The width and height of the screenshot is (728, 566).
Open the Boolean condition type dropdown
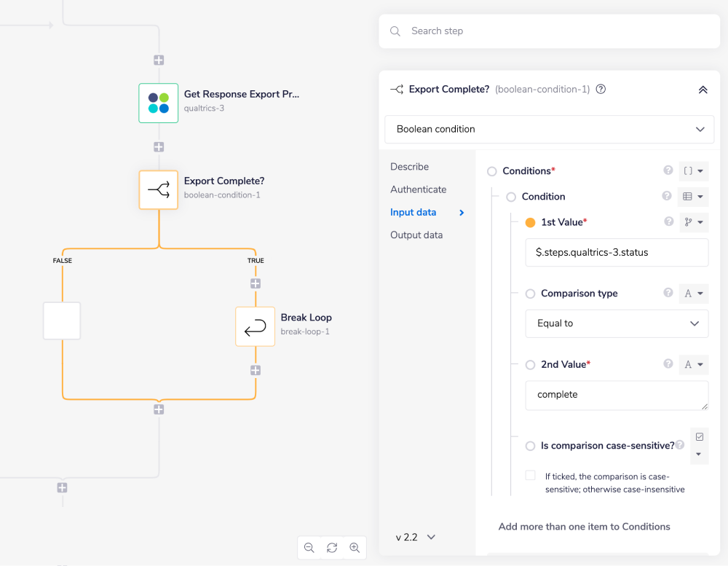tap(549, 129)
